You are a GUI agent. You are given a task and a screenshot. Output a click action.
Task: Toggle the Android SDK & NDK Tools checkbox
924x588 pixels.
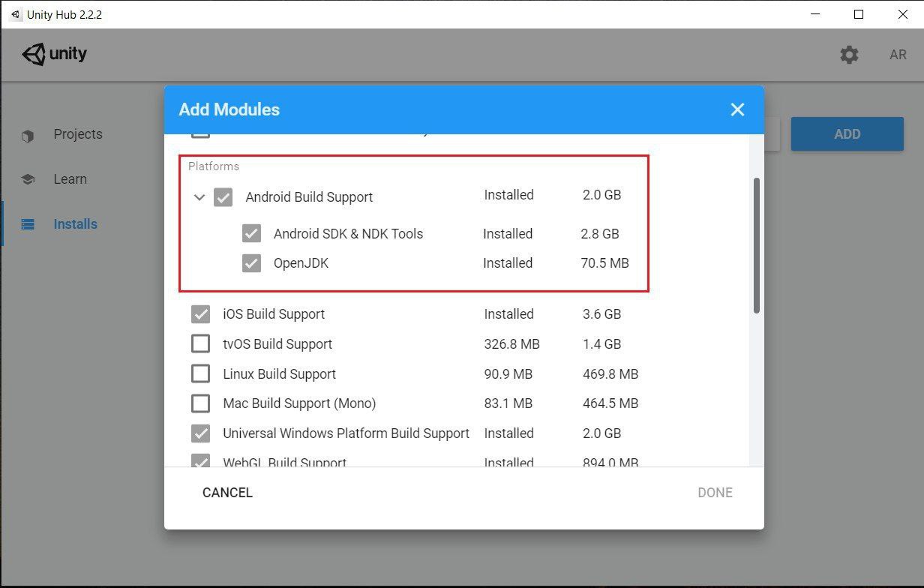coord(251,233)
